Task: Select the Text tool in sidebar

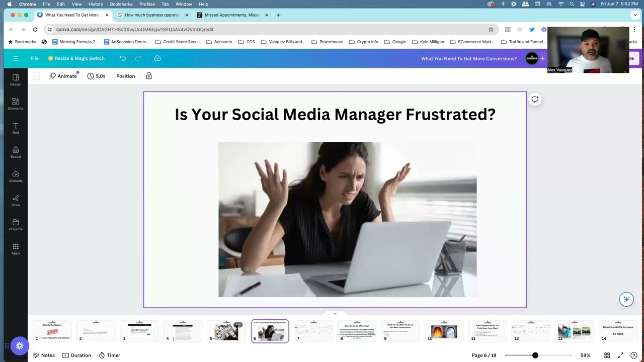Action: coord(16,128)
